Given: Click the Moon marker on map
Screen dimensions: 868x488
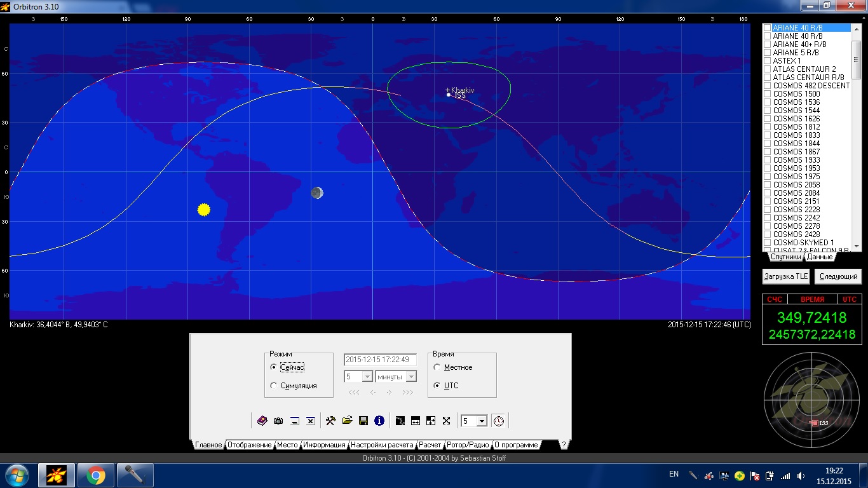Looking at the screenshot, I should click(317, 193).
